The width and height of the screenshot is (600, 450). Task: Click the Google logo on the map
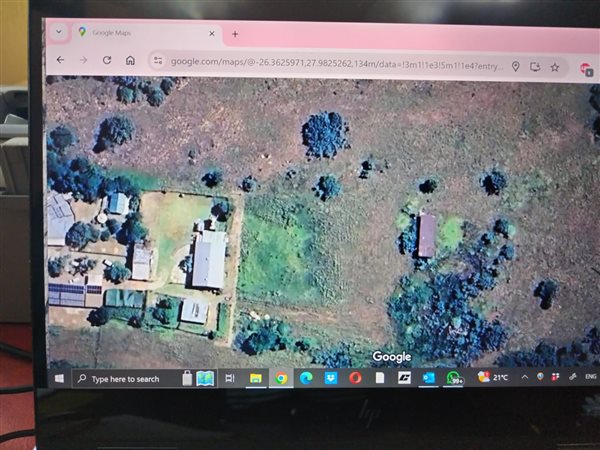tap(391, 357)
